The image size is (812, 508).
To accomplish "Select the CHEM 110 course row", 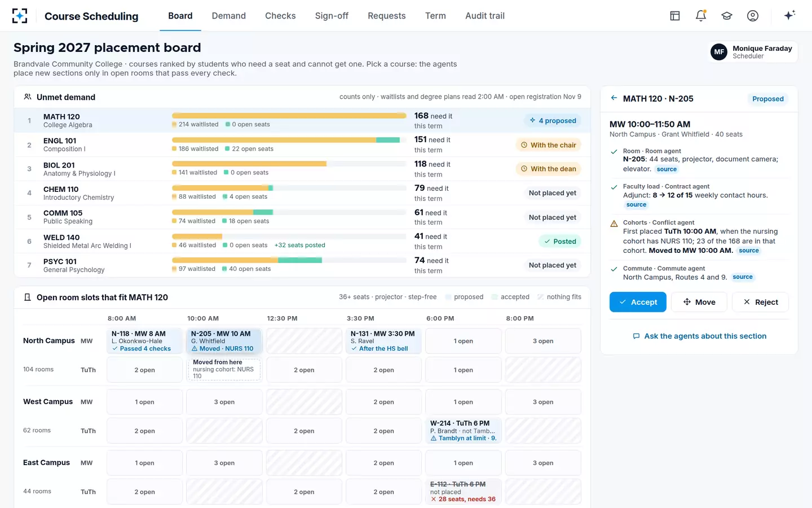I will pyautogui.click(x=302, y=193).
